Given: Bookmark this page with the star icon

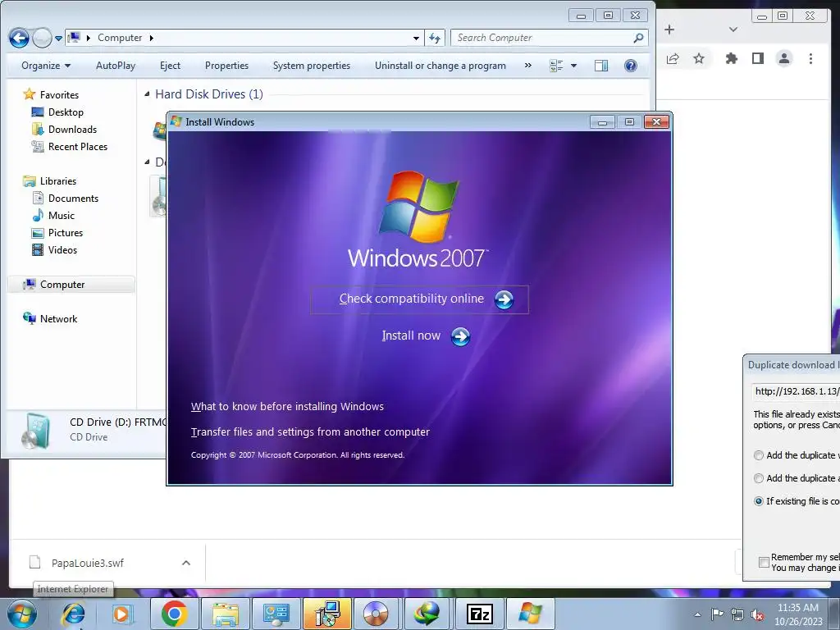Looking at the screenshot, I should point(699,58).
